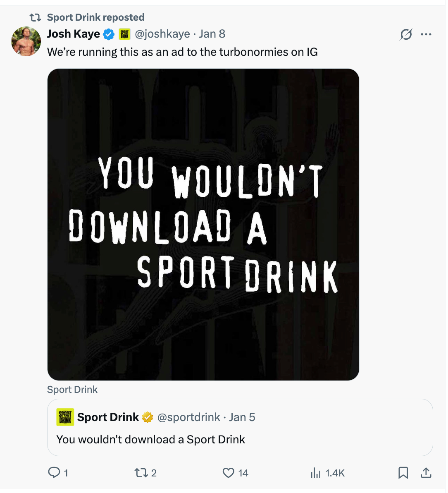Click the quoted tweet's Sport Drink logo avatar

pyautogui.click(x=65, y=417)
